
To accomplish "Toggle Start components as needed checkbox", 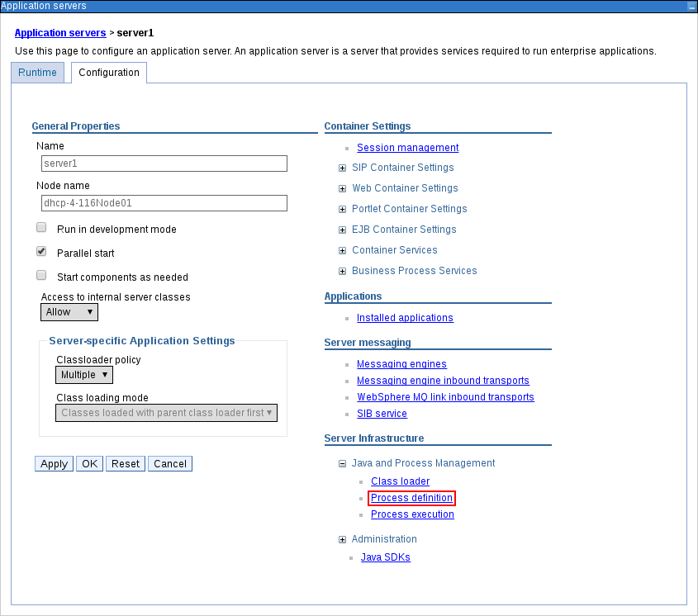I will (41, 275).
